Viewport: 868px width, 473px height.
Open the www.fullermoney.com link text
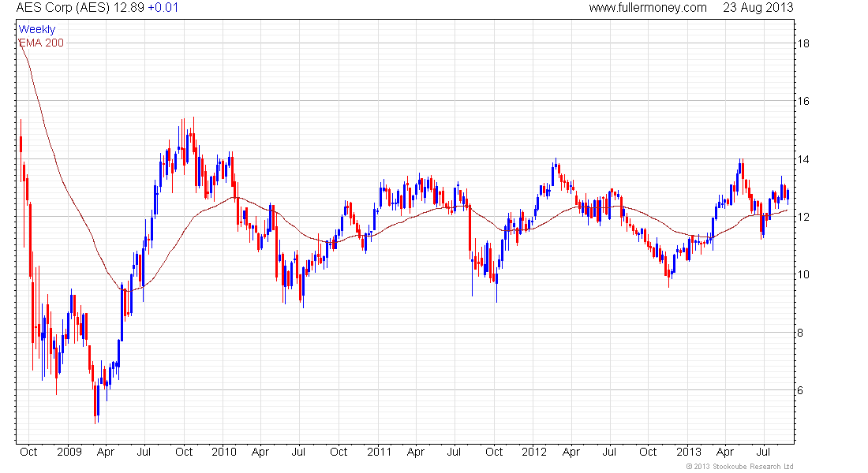pos(648,8)
